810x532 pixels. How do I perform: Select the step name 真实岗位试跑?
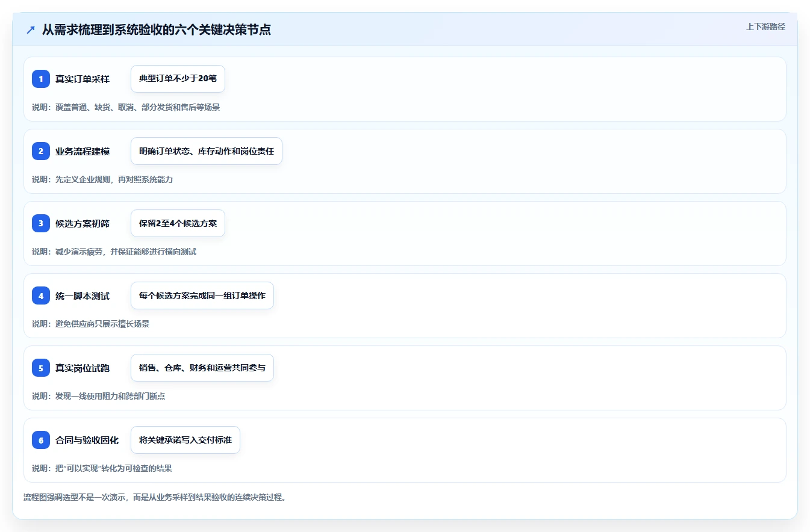(x=83, y=368)
